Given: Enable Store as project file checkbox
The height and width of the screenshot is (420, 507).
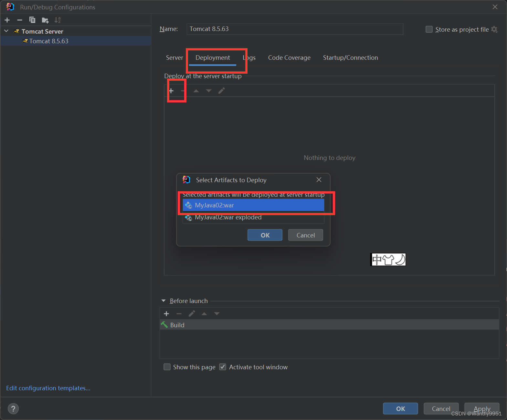Looking at the screenshot, I should coord(429,29).
